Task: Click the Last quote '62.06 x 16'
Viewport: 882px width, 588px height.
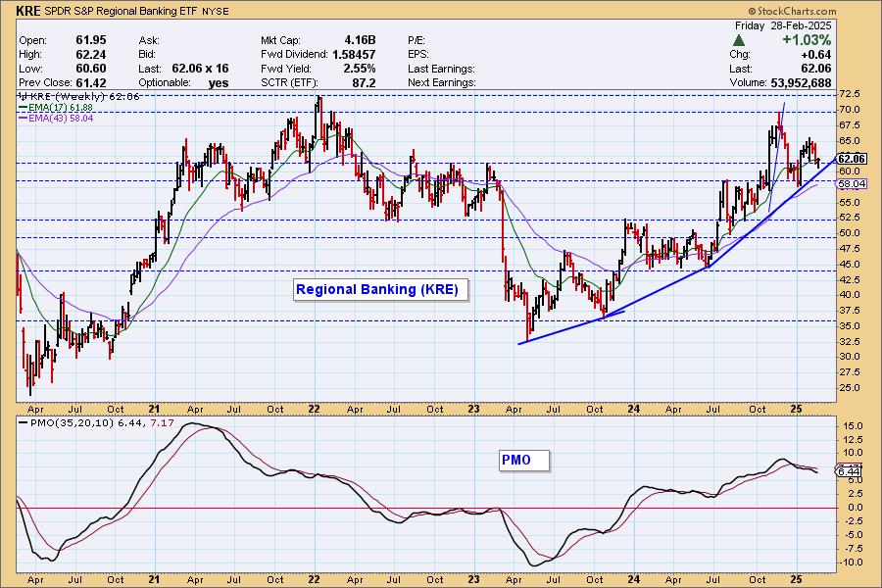Action: (200, 68)
